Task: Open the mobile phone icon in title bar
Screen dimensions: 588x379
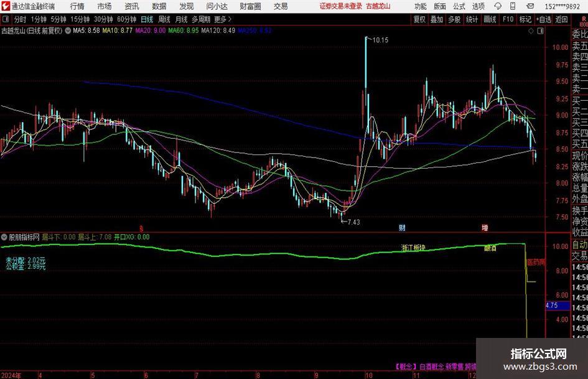Action: [x=513, y=6]
